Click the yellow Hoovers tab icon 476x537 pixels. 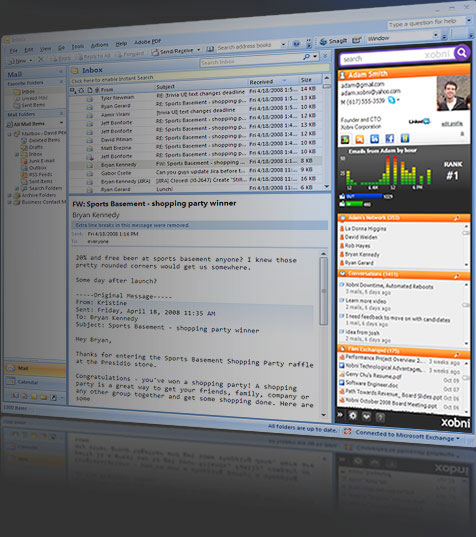(405, 138)
